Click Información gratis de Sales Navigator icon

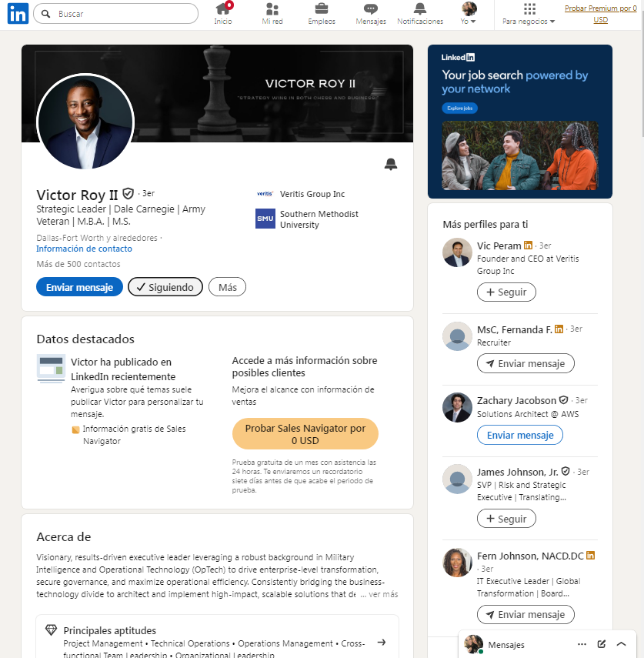pos(75,429)
